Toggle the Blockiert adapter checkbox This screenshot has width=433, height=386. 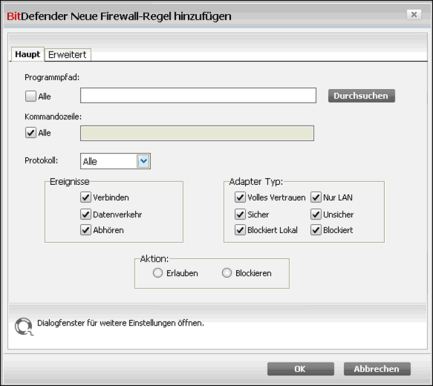point(316,230)
